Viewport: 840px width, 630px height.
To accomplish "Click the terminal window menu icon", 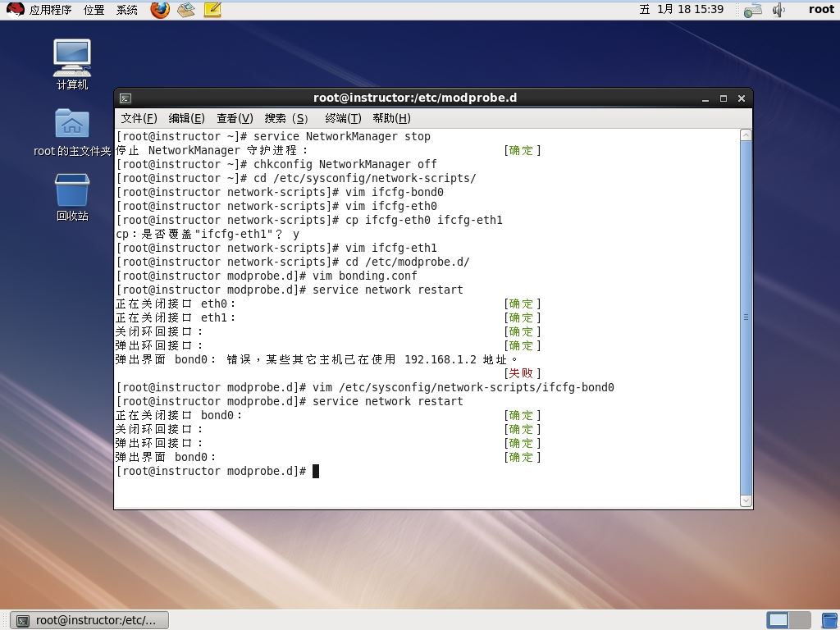I will pos(126,98).
